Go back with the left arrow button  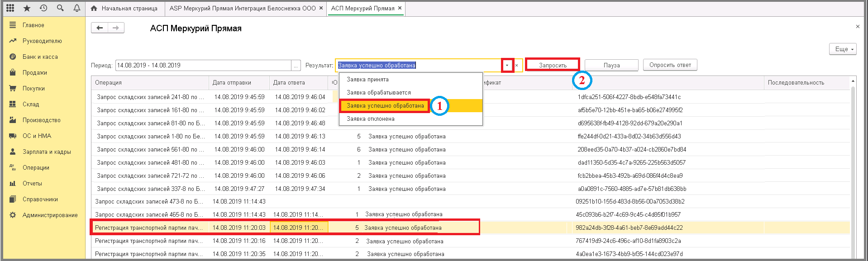[100, 28]
